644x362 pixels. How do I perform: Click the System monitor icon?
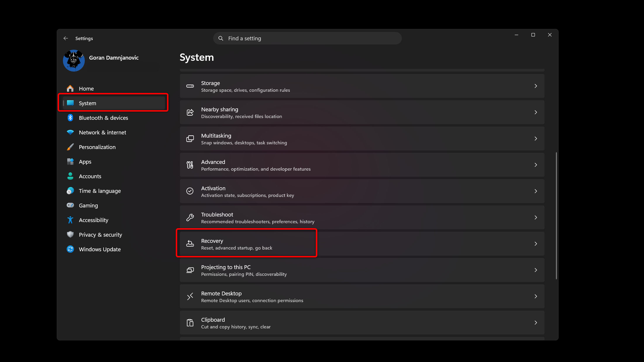click(x=70, y=103)
